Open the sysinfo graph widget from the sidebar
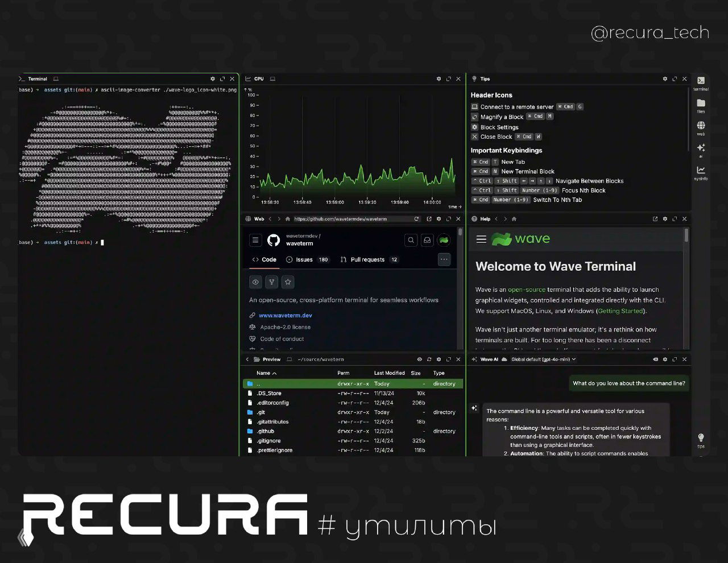The image size is (728, 563). click(x=701, y=171)
